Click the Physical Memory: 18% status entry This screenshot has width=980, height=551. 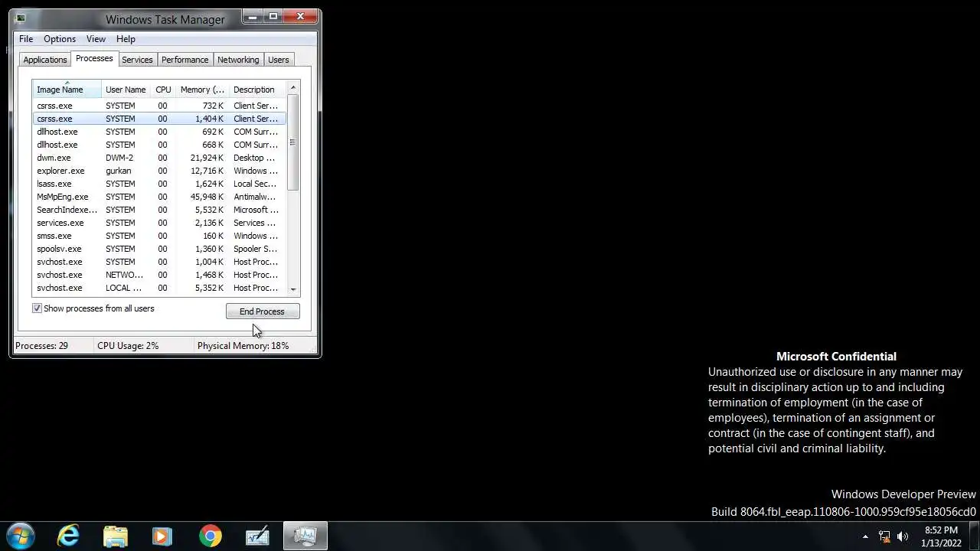243,346
